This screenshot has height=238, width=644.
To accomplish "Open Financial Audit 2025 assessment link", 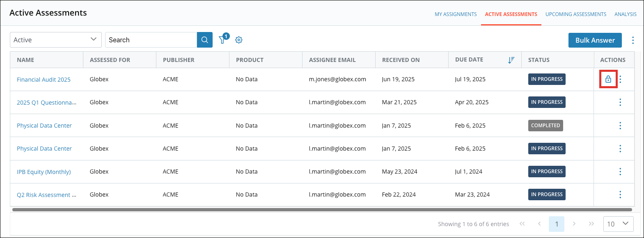I will pos(44,80).
